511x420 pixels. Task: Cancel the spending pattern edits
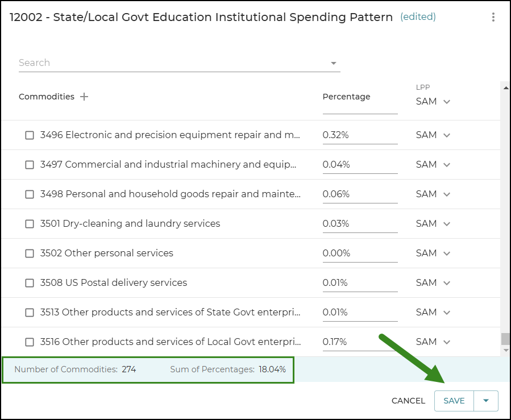coord(408,401)
